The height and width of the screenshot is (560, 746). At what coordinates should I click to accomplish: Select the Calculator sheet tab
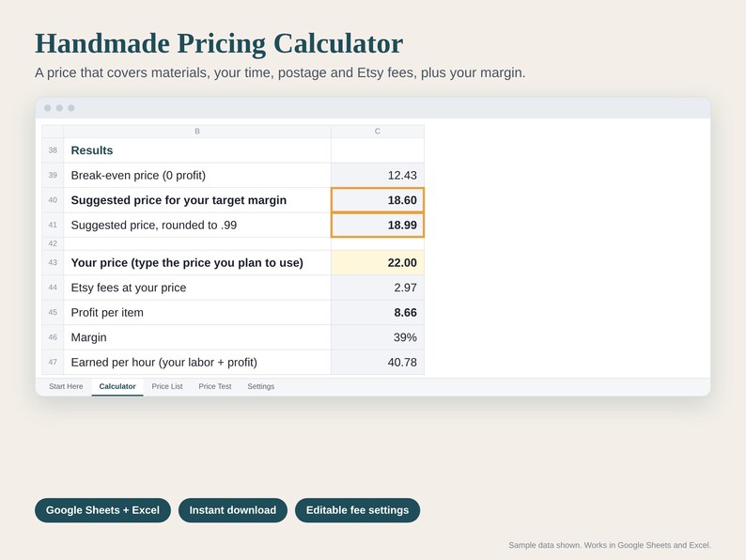(117, 386)
